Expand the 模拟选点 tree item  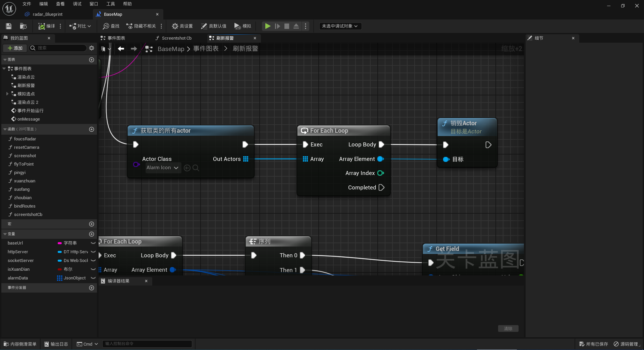(x=7, y=94)
